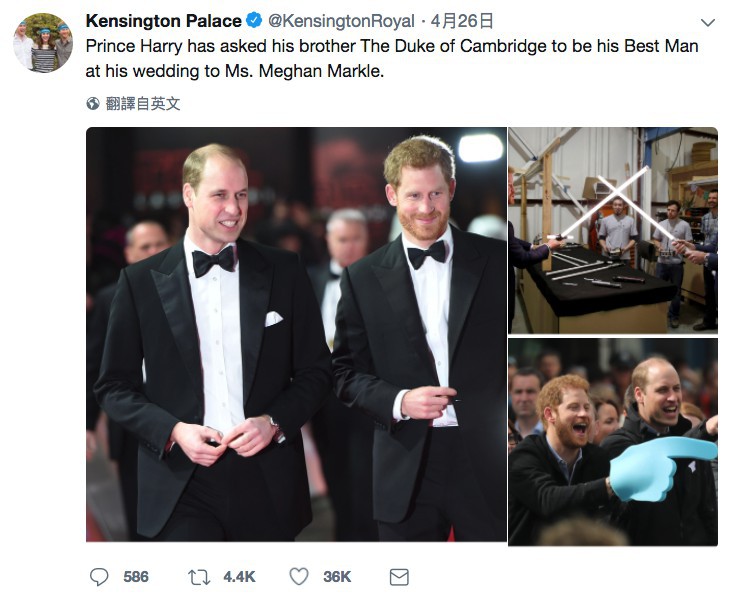This screenshot has height=601, width=731.
Task: Open the crossed lightsabers workshop photo
Action: [x=612, y=229]
